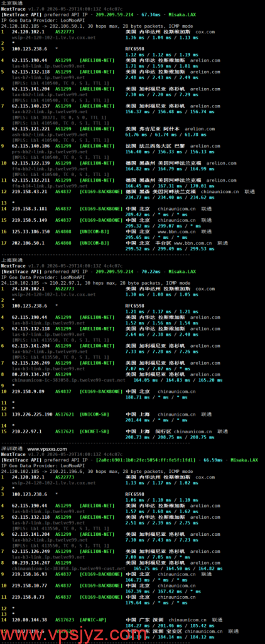The image size is (265, 644).
Task: Click the 上海联通 section heading
Action: coord(12,260)
